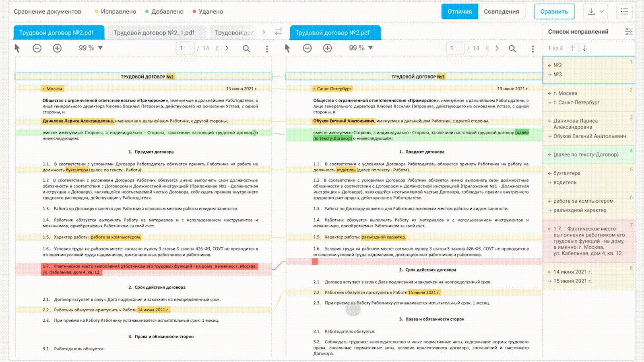This screenshot has height=362, width=644.
Task: Click highlighted word водитель in right document
Action: [x=346, y=170]
